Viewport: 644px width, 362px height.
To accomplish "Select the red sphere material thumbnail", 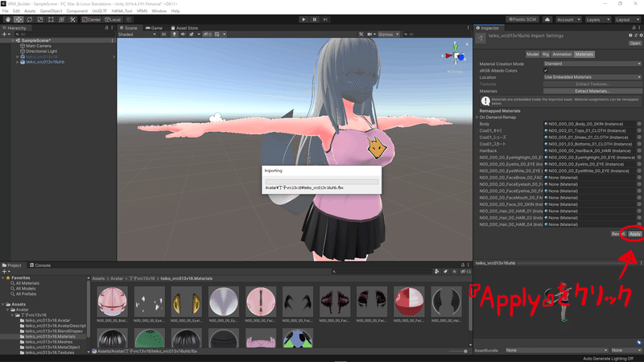I will click(409, 302).
